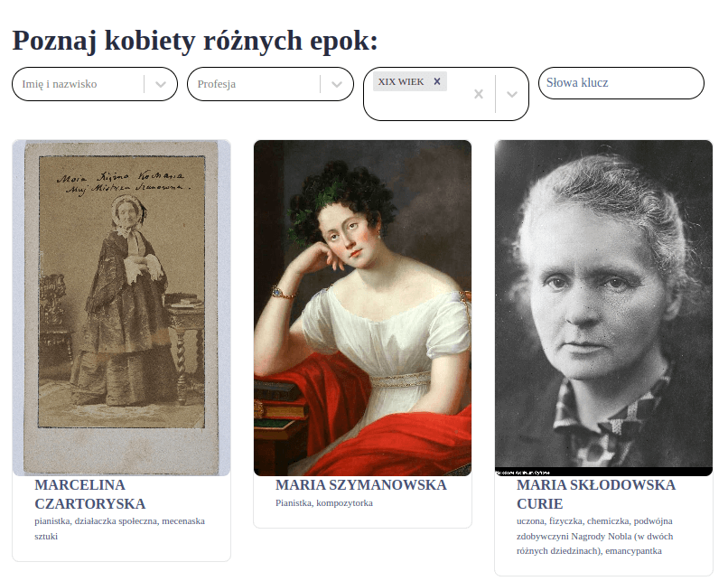Click the Profesja placeholder text

point(217,84)
